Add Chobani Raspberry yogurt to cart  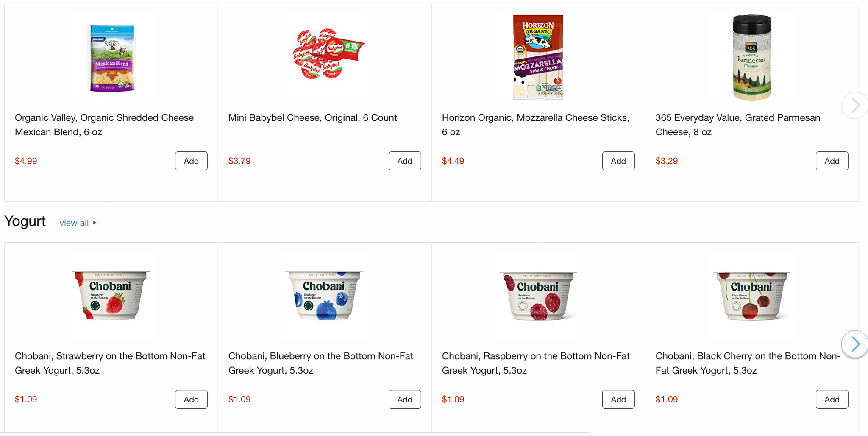618,399
